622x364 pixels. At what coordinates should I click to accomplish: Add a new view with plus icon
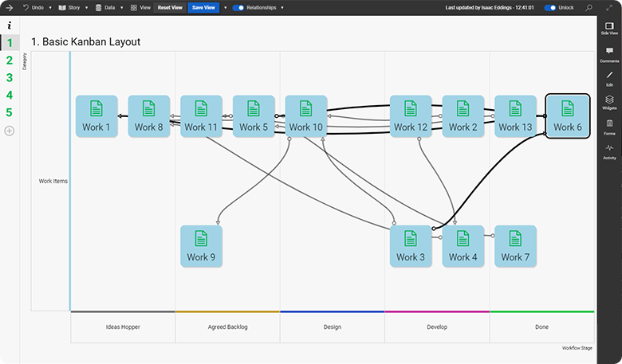click(10, 130)
